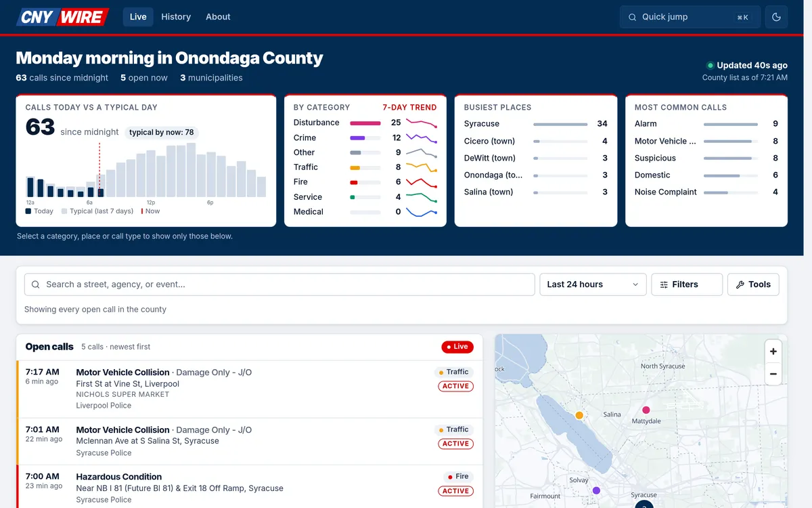Filter by Alarm call type
The image size is (812, 508).
(x=706, y=124)
